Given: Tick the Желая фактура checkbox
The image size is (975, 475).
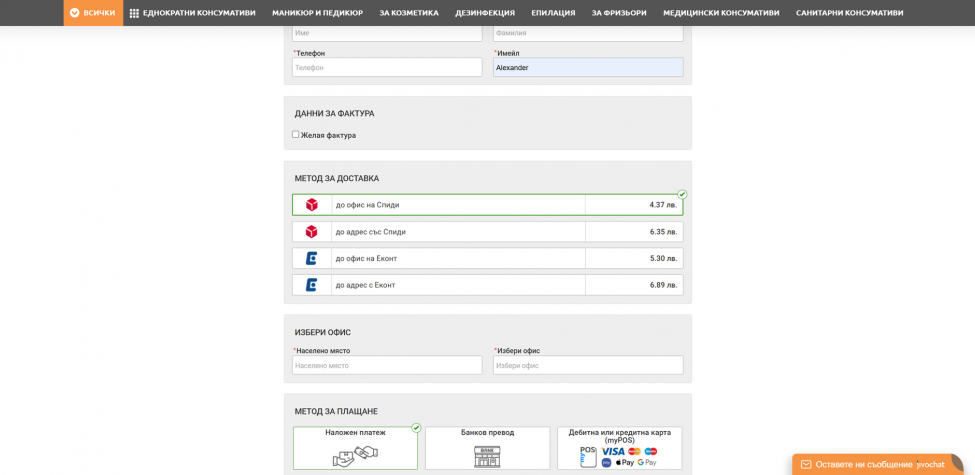Looking at the screenshot, I should (x=296, y=134).
